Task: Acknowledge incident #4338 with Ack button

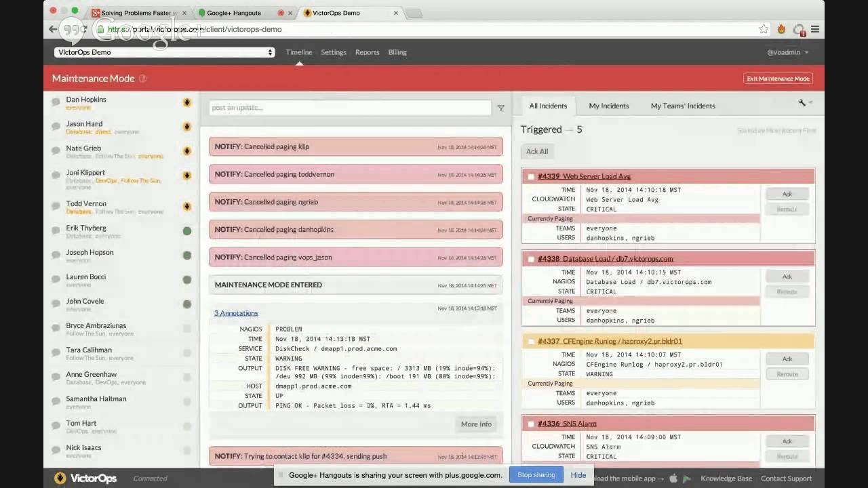Action: click(x=787, y=277)
